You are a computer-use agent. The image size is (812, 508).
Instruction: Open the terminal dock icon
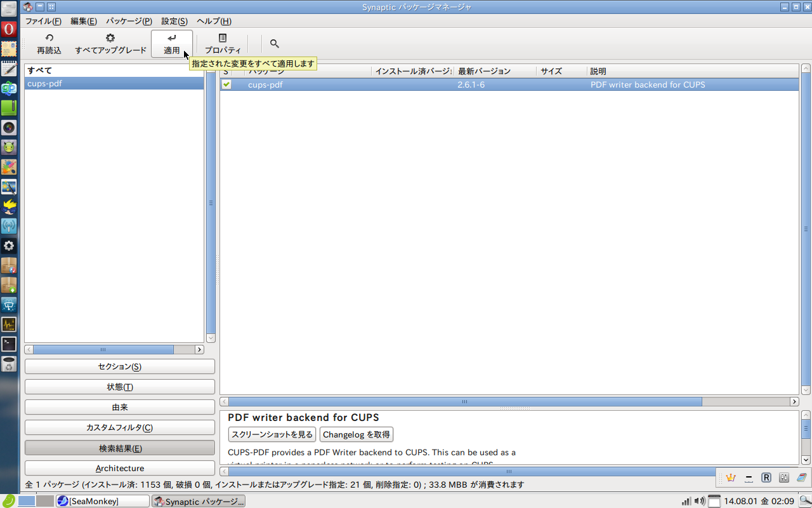pyautogui.click(x=8, y=344)
